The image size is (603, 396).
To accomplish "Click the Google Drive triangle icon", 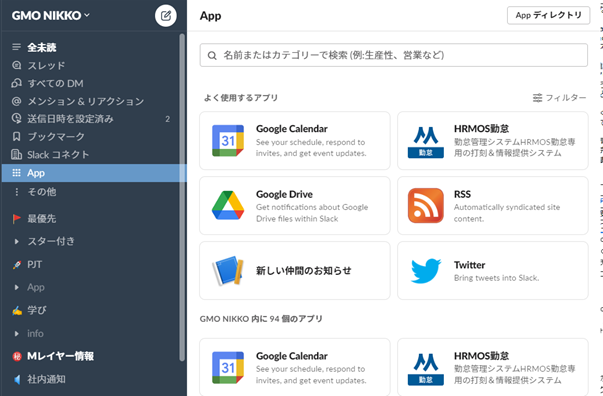I will click(x=228, y=205).
